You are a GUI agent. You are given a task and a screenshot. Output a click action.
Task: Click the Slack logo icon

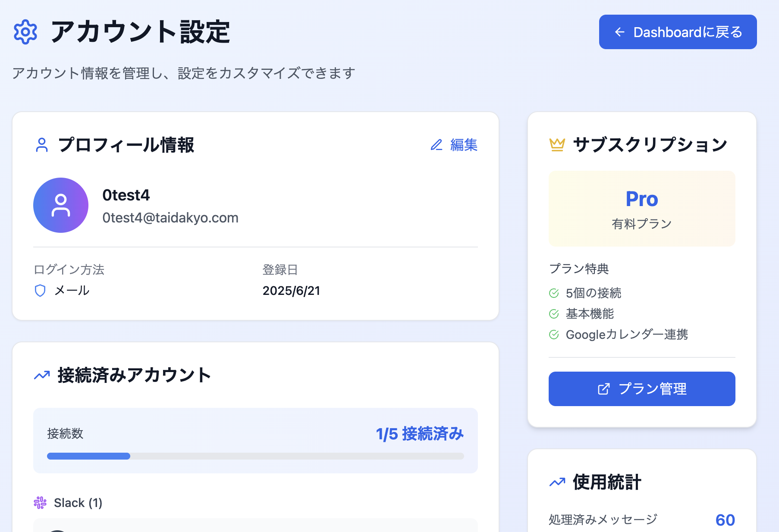(x=40, y=503)
